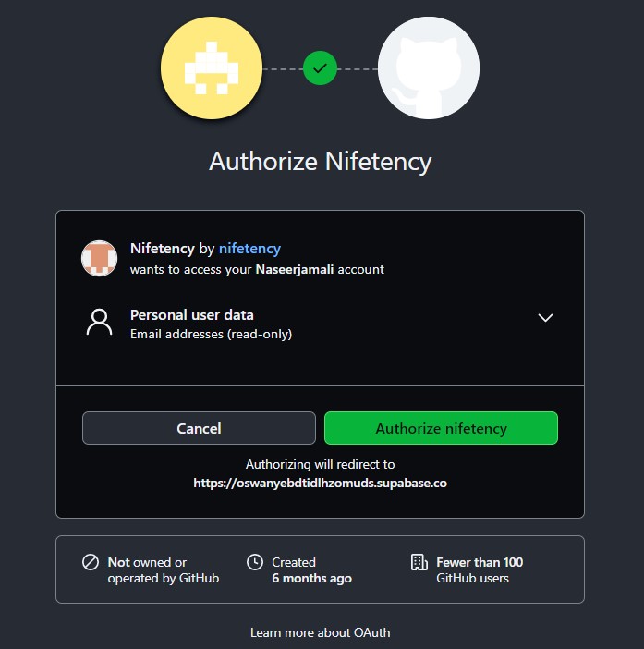Screen dimensions: 644x649
Task: Click the building icon next to Fewer than 100
Action: [419, 562]
